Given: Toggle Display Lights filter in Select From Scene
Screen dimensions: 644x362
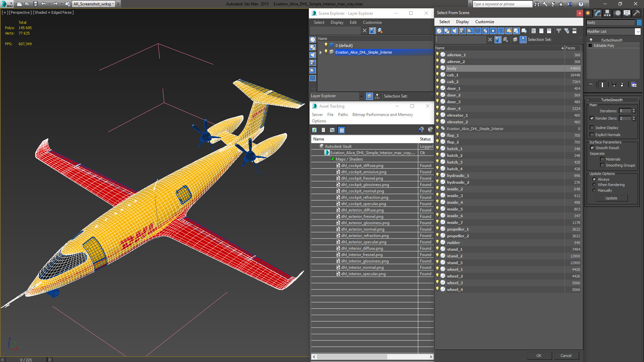Looking at the screenshot, I should tap(454, 31).
